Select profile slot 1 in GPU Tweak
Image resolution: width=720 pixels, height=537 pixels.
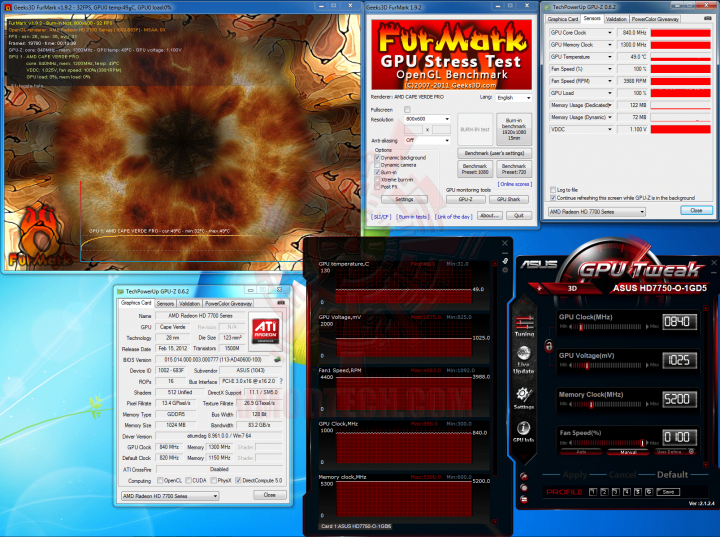point(593,492)
